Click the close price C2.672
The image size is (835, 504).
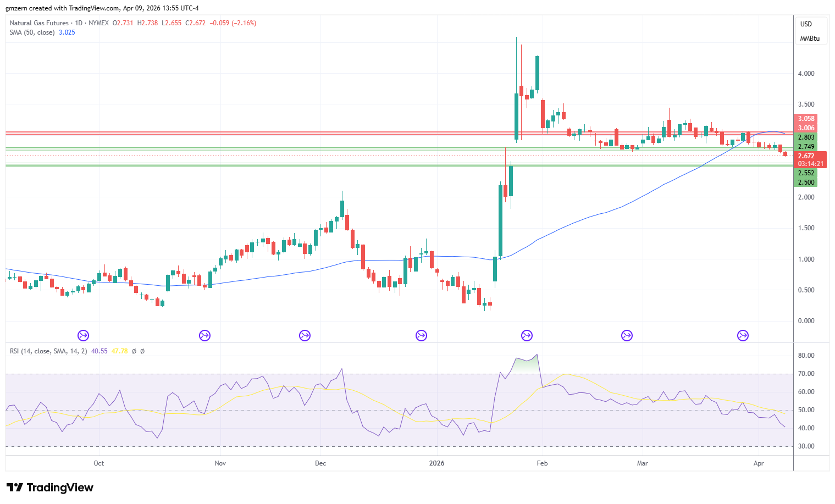click(x=196, y=23)
